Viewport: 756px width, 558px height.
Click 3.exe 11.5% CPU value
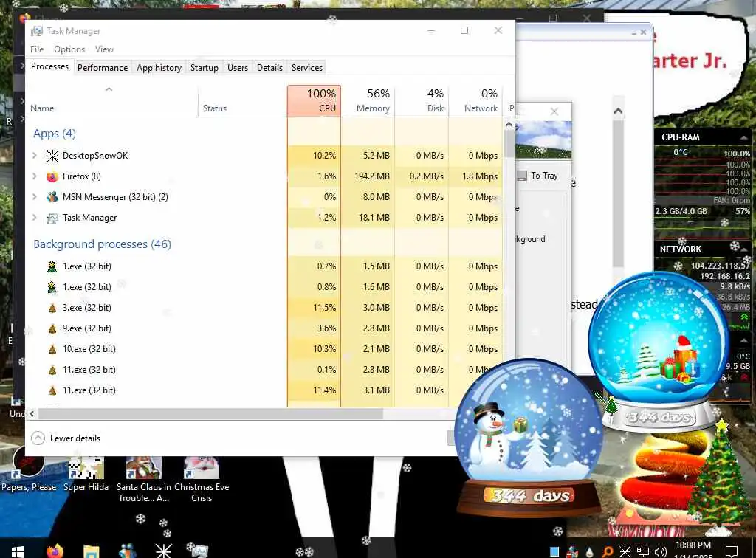pos(314,308)
